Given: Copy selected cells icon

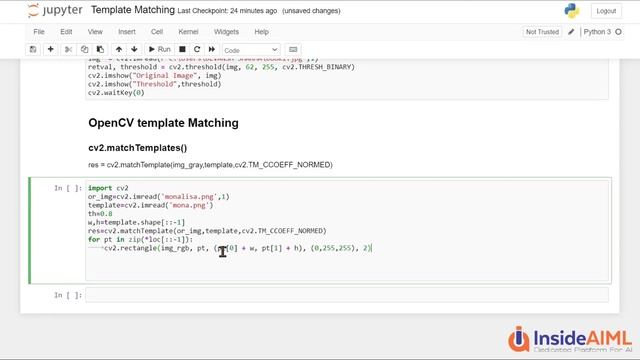Looking at the screenshot, I should (x=84, y=49).
